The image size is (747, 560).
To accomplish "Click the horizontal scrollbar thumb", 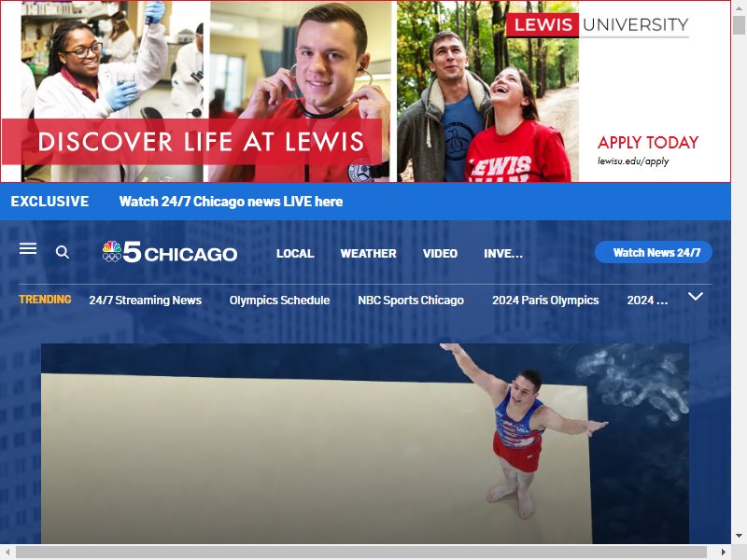I will (x=361, y=553).
